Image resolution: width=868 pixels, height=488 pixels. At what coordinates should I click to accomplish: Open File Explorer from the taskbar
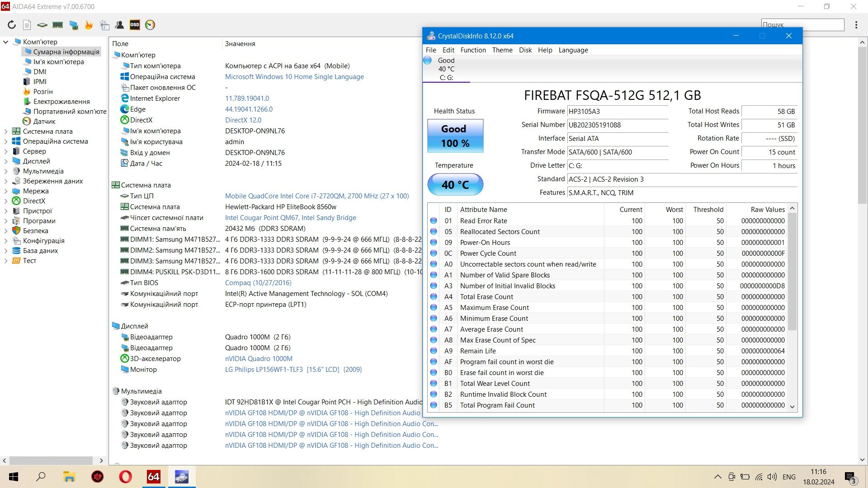pos(69,477)
